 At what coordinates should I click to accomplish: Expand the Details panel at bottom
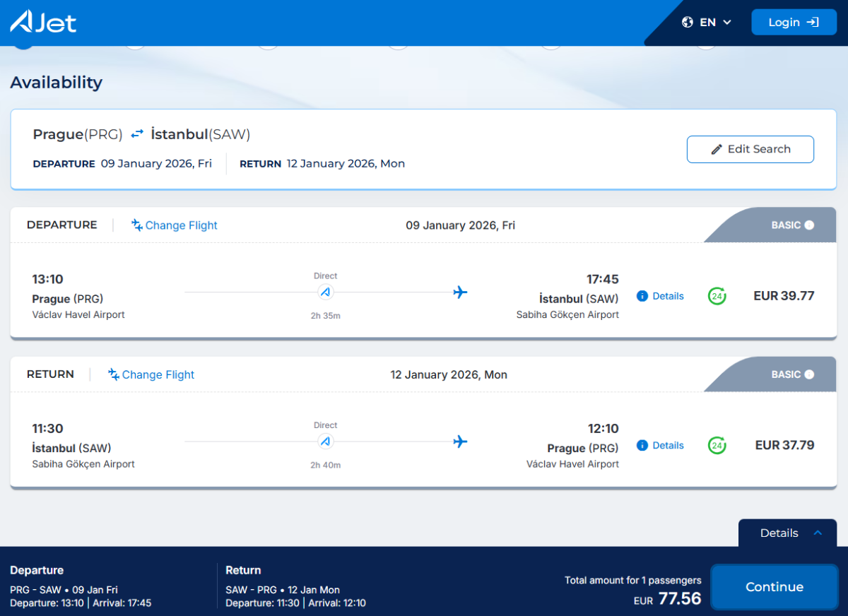point(787,533)
